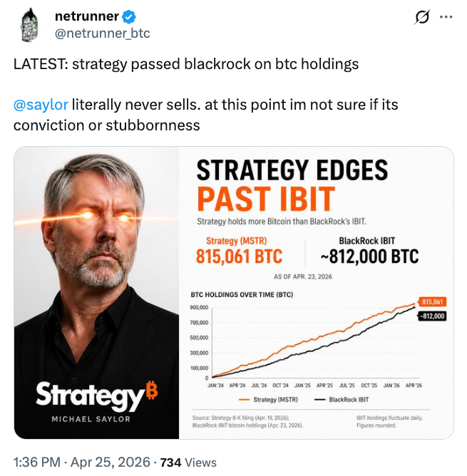Open the Grok explain-post icon
The width and height of the screenshot is (467, 476).
(x=421, y=17)
